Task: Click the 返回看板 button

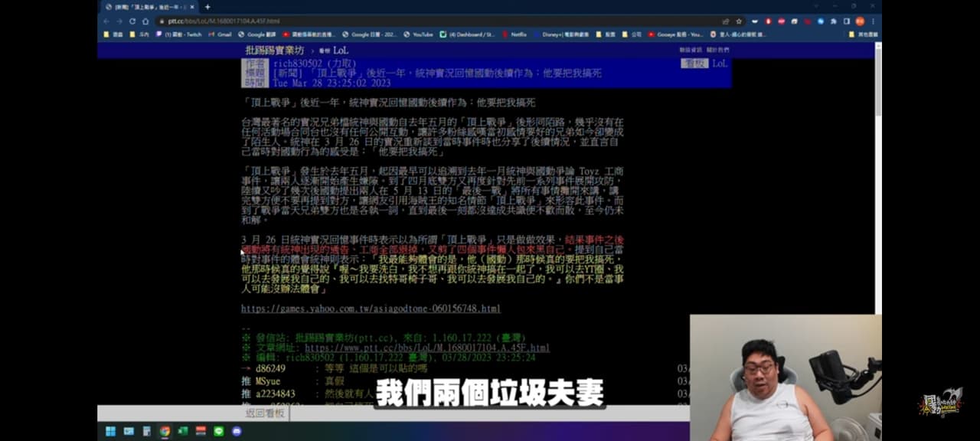Action: click(265, 413)
